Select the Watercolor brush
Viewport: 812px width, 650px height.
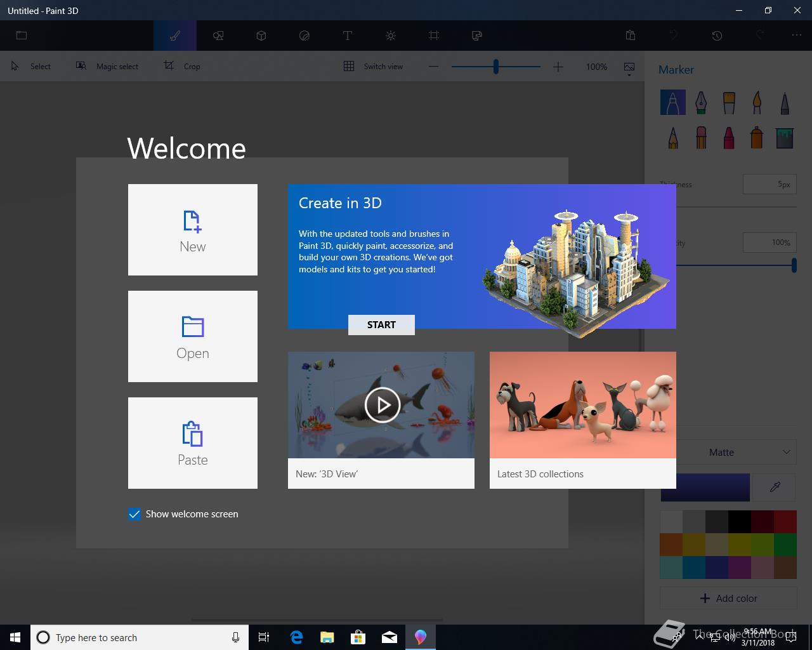coord(757,102)
